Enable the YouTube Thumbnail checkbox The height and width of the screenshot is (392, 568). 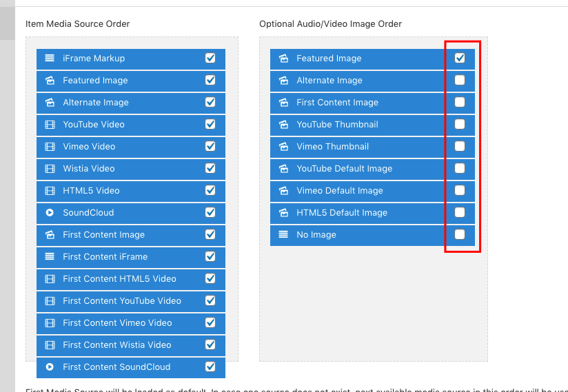click(x=460, y=124)
